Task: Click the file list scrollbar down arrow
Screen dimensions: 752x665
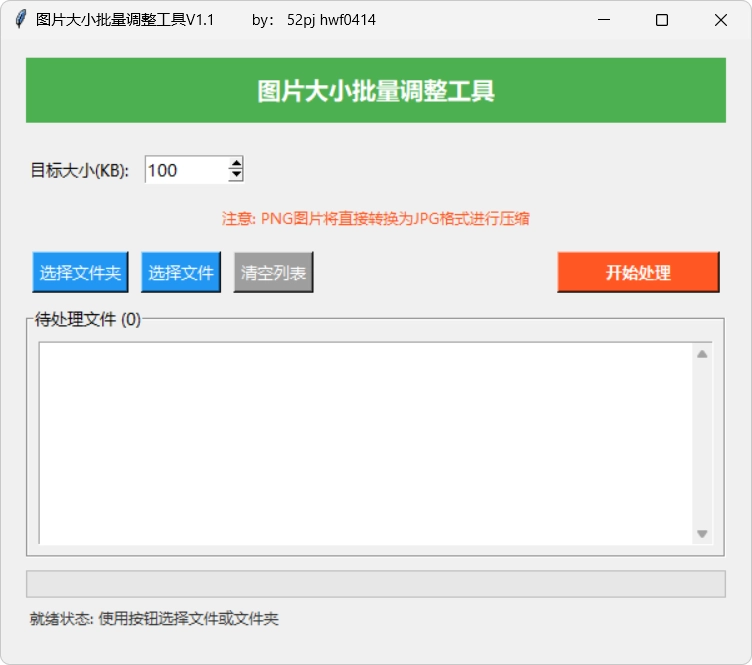Action: [x=702, y=534]
